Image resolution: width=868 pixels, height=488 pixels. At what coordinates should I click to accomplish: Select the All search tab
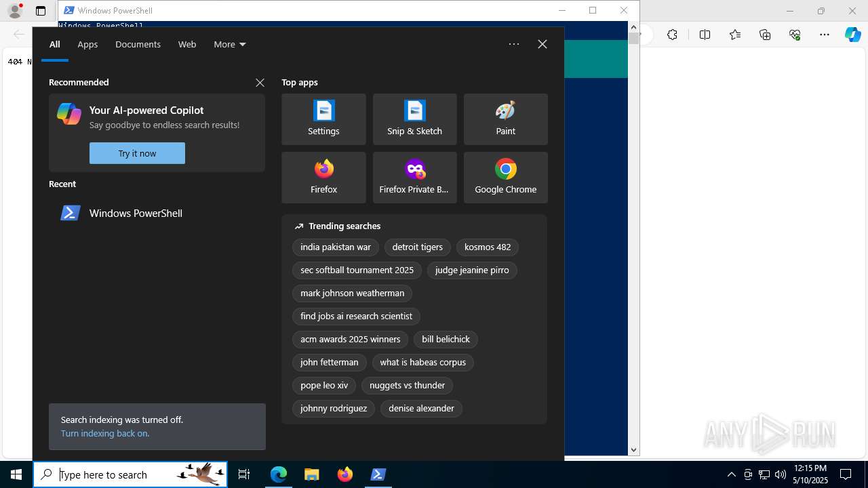55,44
